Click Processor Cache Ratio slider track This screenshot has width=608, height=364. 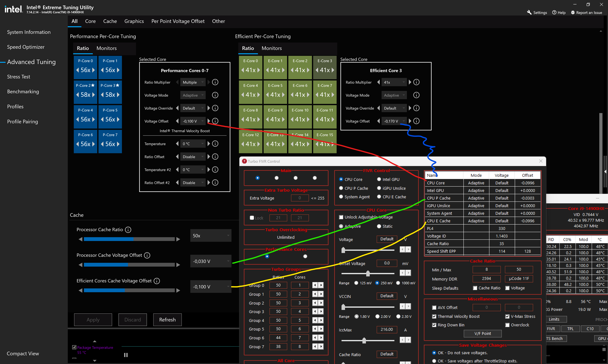click(129, 239)
